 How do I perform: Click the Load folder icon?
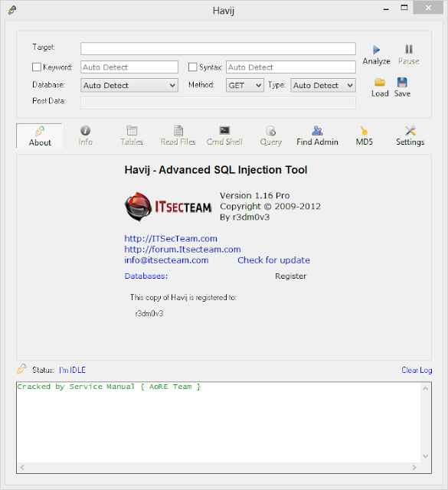[x=380, y=83]
